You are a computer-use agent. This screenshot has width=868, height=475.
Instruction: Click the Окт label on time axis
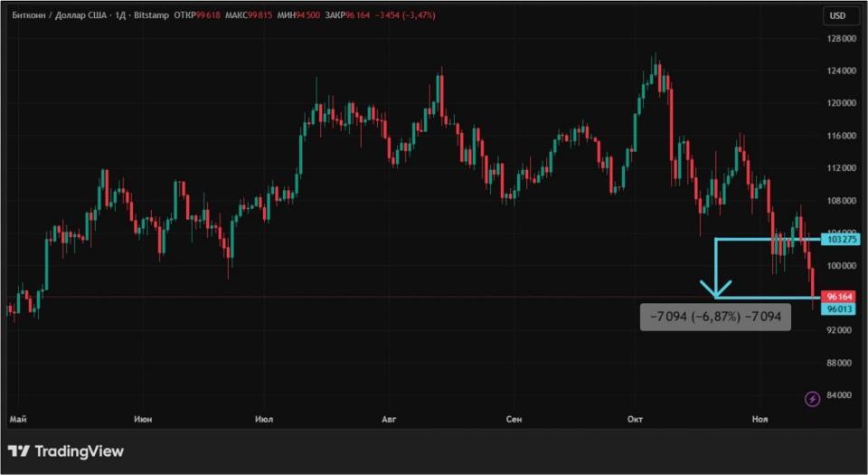point(635,419)
